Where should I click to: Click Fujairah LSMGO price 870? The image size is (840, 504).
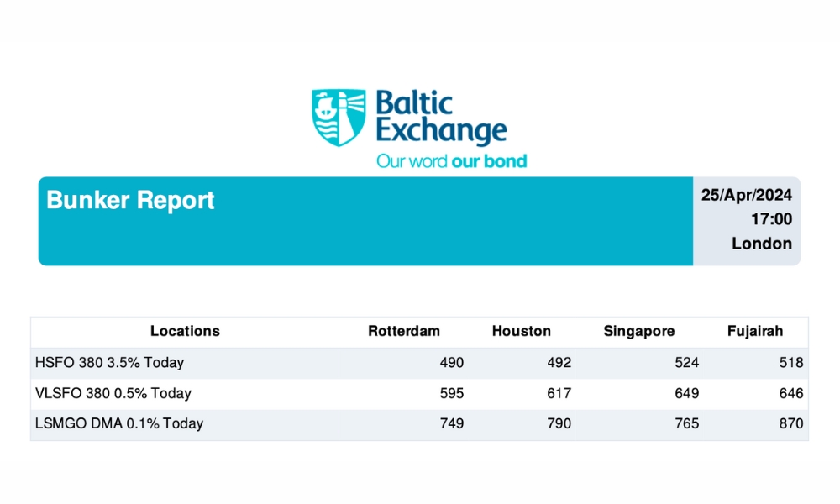click(x=790, y=423)
